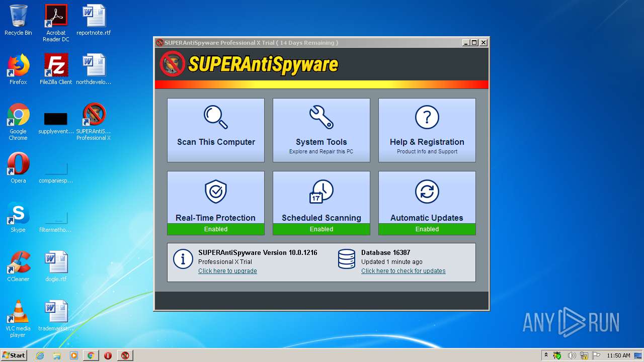Select SUPERAntiSpyware Professional X desktop shortcut
This screenshot has height=362, width=644.
[94, 122]
